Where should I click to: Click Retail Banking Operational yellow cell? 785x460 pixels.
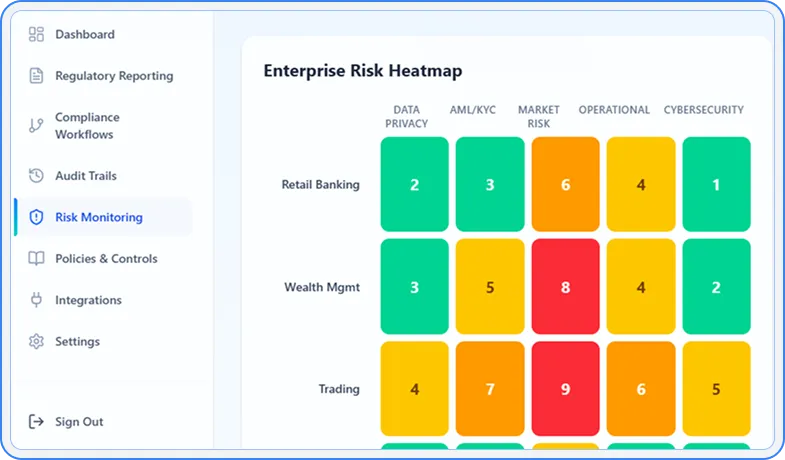tap(641, 185)
